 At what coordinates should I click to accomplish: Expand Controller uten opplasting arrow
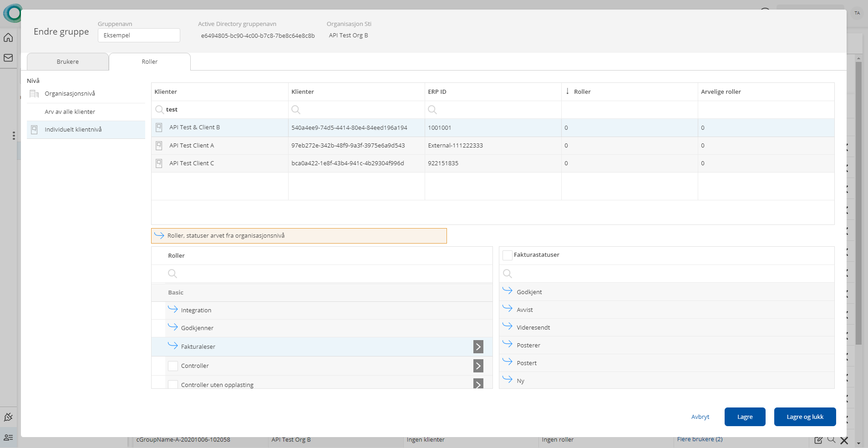478,384
